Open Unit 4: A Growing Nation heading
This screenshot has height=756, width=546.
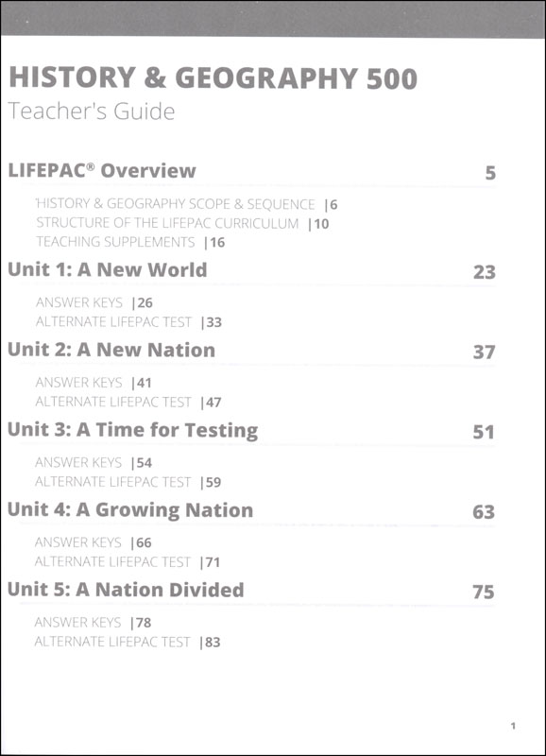coord(130,510)
